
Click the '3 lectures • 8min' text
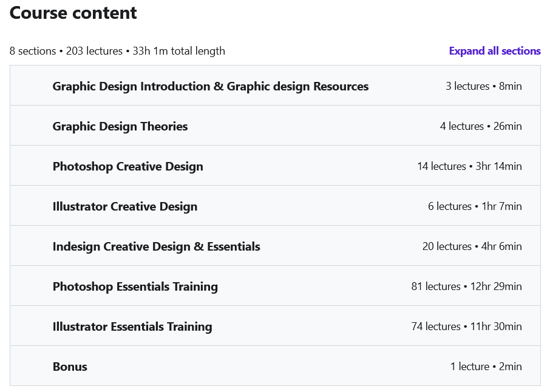(483, 86)
